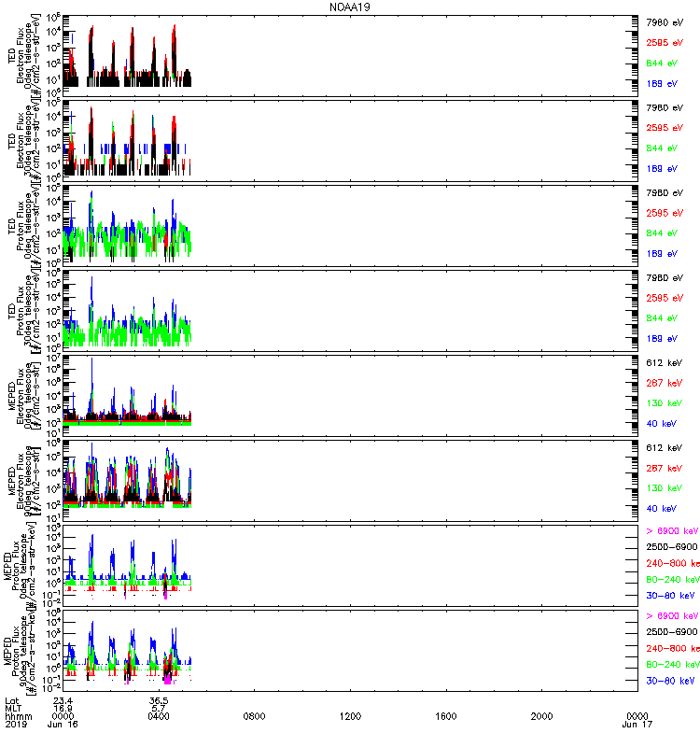The width and height of the screenshot is (700, 747).
Task: Click magenta > 6900 keV legend in MEPED Proton 0deg panel
Action: pyautogui.click(x=672, y=531)
